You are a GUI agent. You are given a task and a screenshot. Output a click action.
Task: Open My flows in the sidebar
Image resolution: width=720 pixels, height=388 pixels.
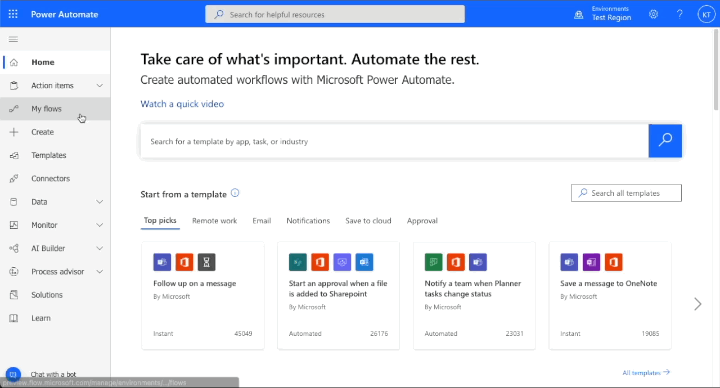(x=55, y=109)
